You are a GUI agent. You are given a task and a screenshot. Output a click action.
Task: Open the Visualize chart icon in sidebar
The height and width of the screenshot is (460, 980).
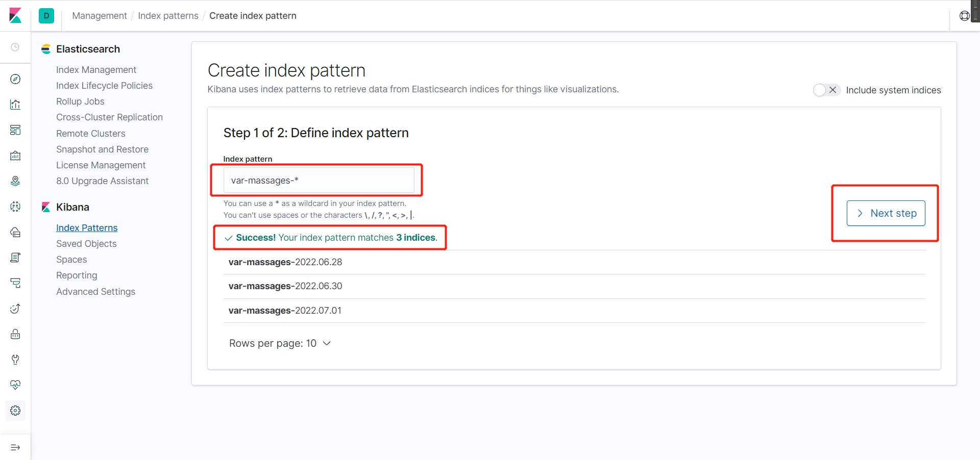point(15,105)
